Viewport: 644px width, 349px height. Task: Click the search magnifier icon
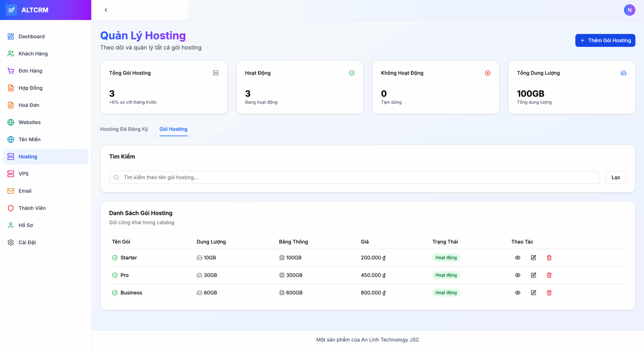(x=116, y=177)
